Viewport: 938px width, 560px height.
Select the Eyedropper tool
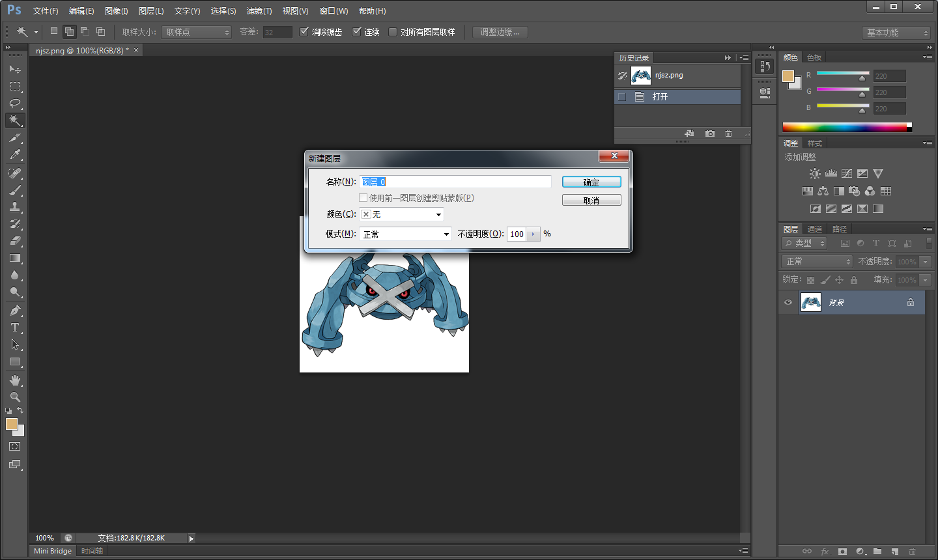click(x=15, y=155)
